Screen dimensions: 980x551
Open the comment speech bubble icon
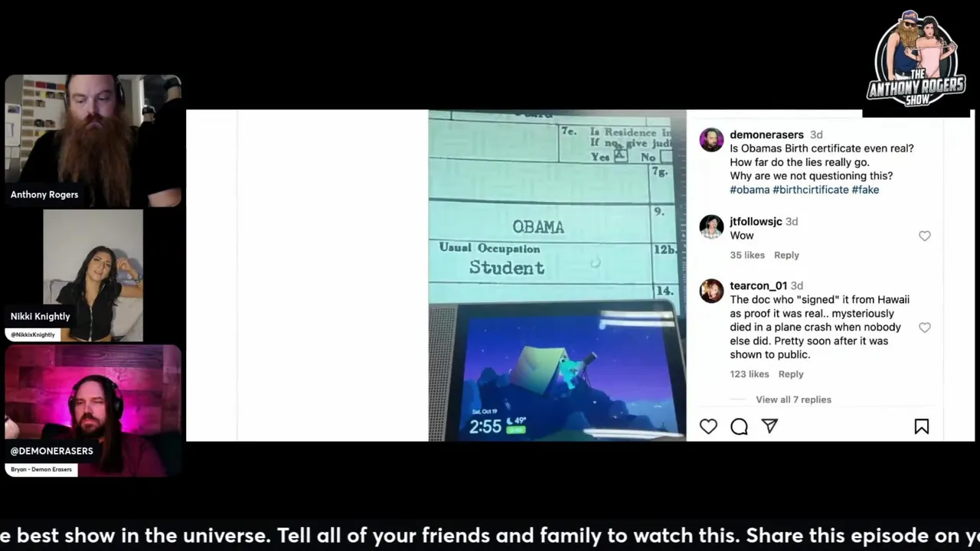coord(739,426)
